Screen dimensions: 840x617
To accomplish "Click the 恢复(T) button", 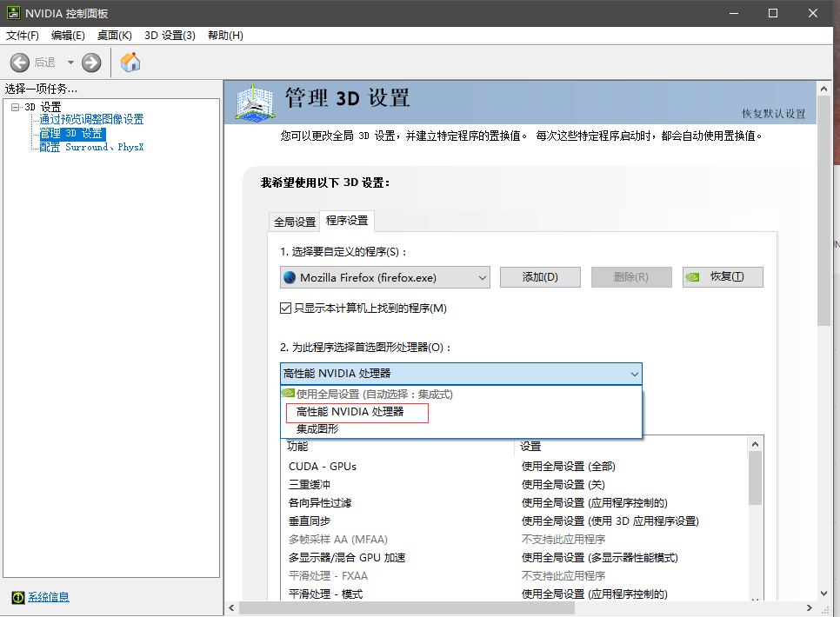I will pyautogui.click(x=723, y=277).
